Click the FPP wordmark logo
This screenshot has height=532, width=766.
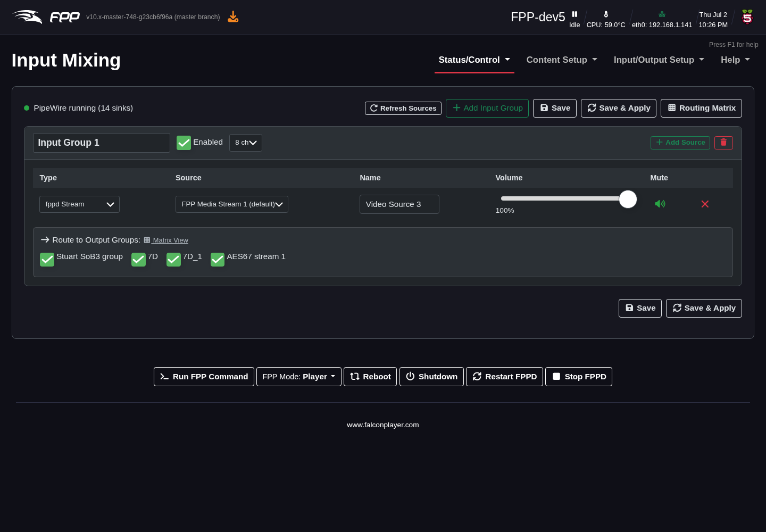[65, 18]
